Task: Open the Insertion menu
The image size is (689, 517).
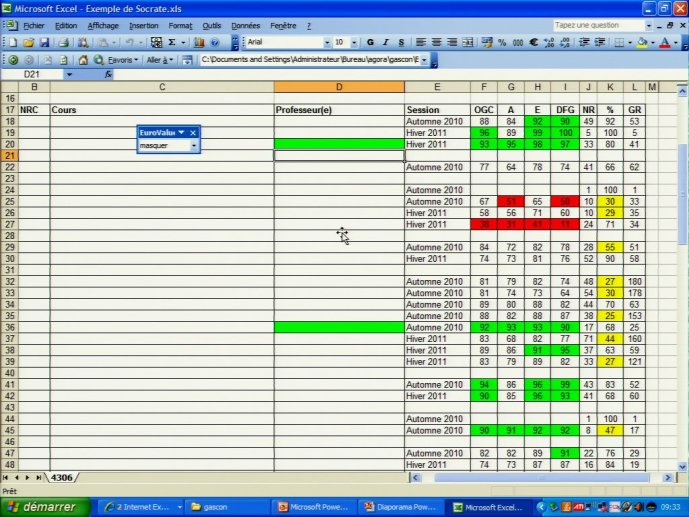Action: [144, 26]
